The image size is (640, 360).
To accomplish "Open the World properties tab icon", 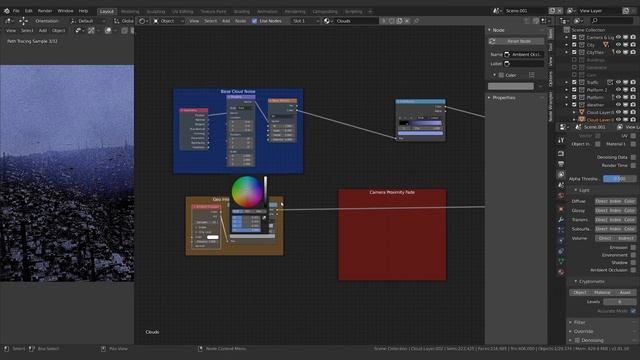I will coord(561,196).
